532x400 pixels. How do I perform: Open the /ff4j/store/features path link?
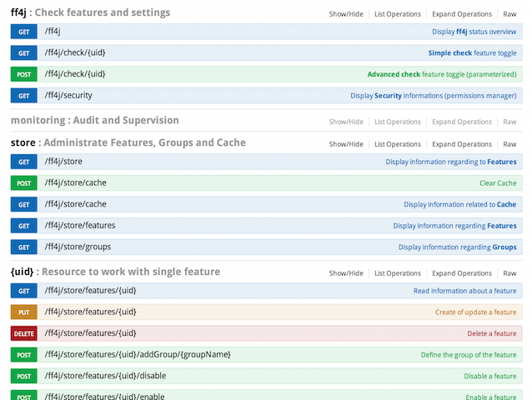(x=80, y=225)
